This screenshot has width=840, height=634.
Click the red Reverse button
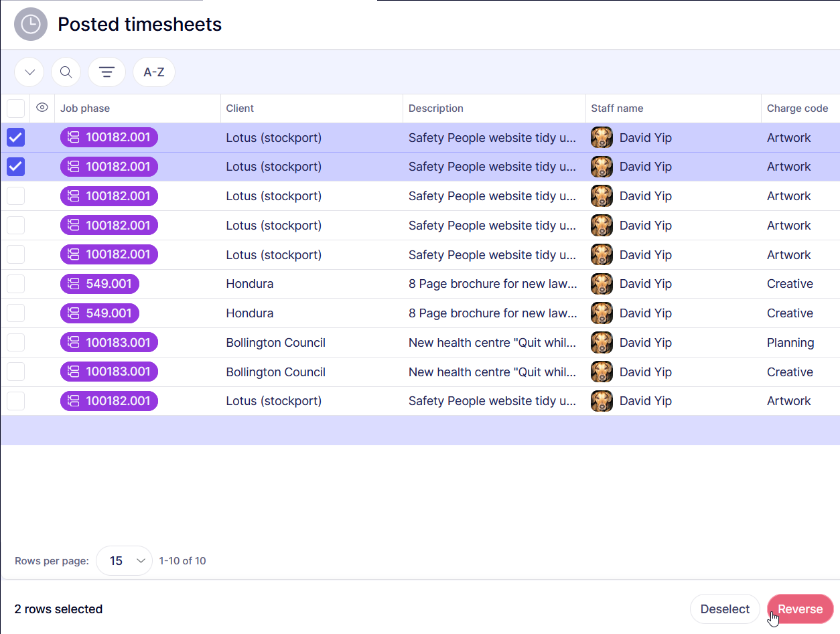point(800,609)
